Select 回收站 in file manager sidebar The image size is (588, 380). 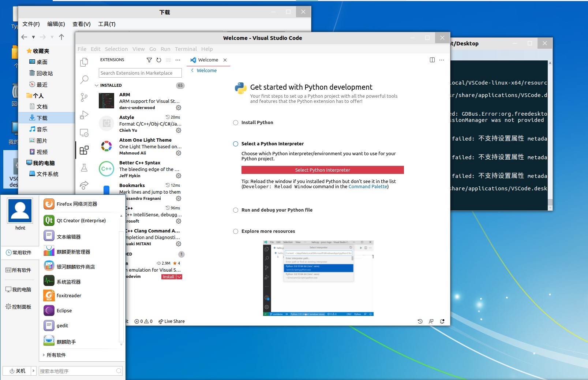(46, 73)
